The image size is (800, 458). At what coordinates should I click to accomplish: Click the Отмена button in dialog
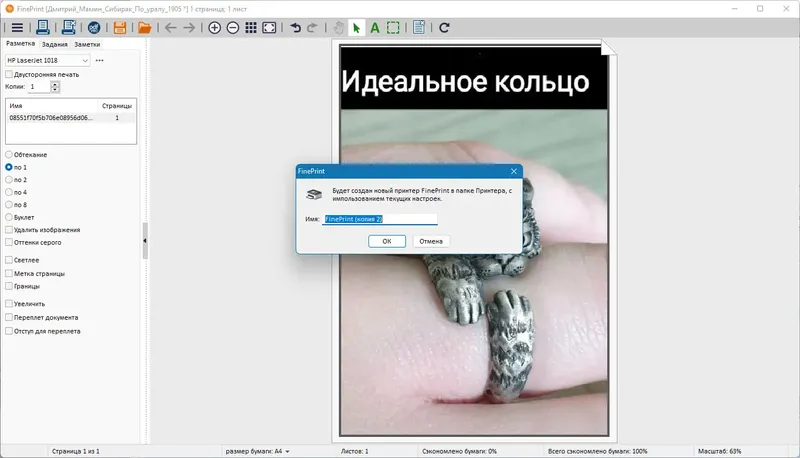pos(431,241)
